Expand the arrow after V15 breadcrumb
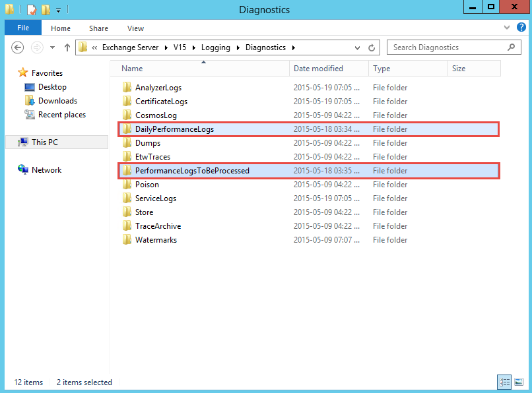Viewport: 532px width, 393px height. click(194, 48)
